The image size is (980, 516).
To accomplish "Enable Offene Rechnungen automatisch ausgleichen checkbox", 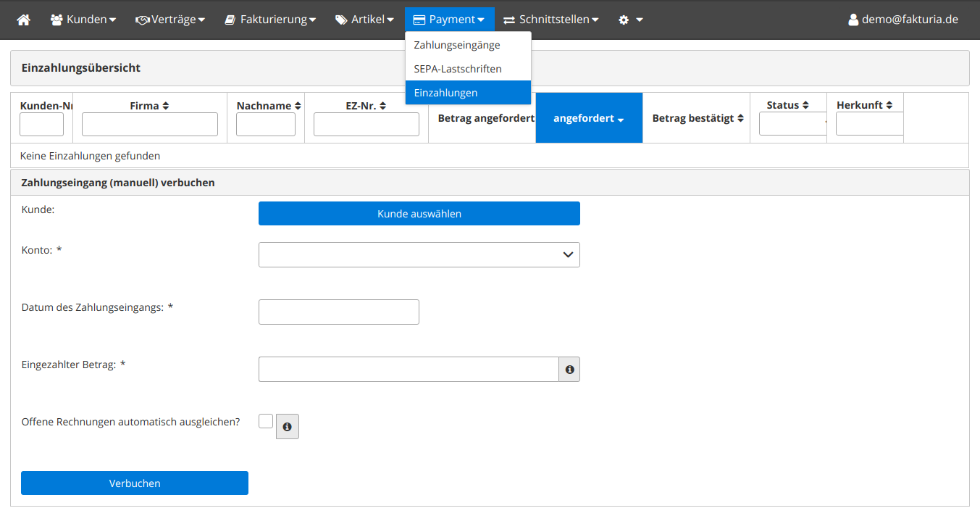I will click(266, 421).
